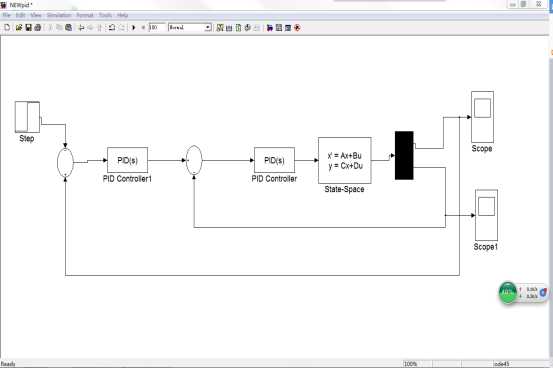Screen dimensions: 553x368
Task: Click the simulation stop time field
Action: (x=157, y=28)
